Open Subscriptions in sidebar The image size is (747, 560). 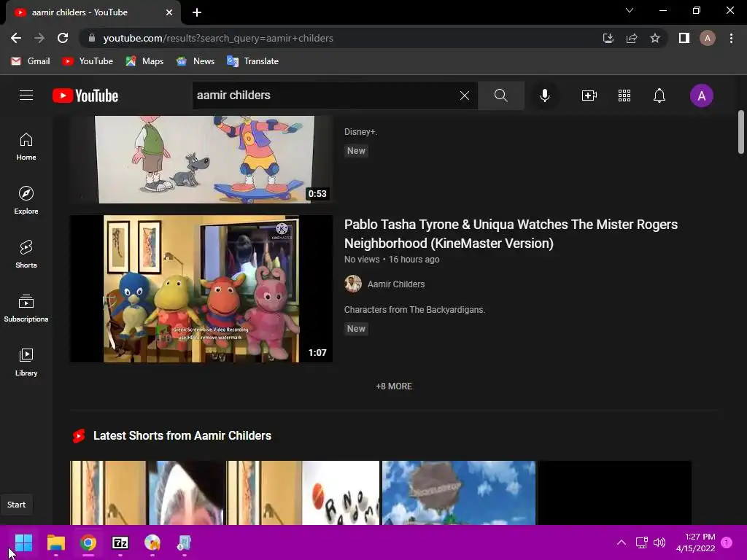pyautogui.click(x=26, y=308)
